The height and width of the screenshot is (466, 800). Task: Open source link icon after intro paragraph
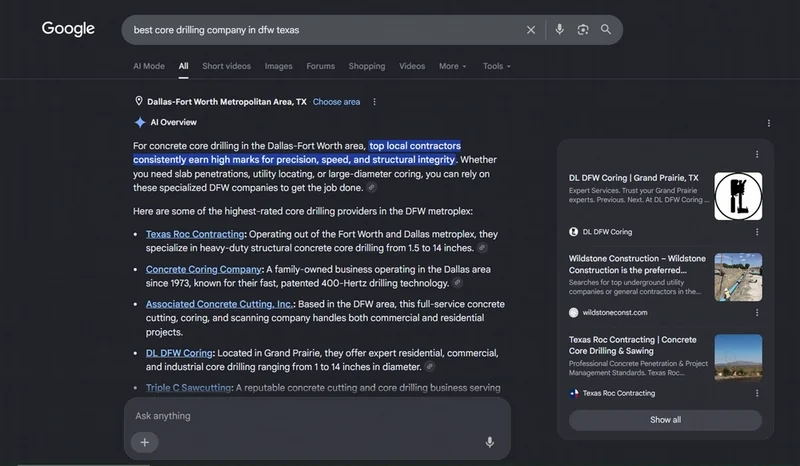click(x=372, y=188)
